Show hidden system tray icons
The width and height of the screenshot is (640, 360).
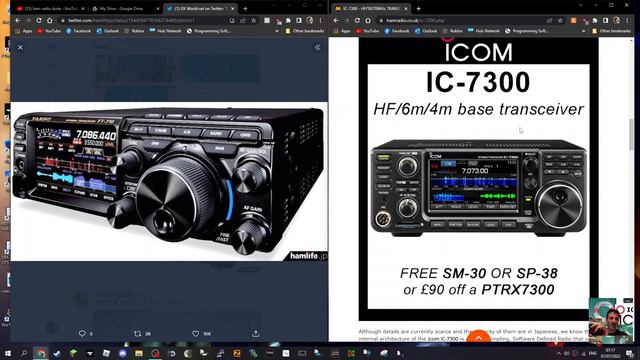point(559,353)
